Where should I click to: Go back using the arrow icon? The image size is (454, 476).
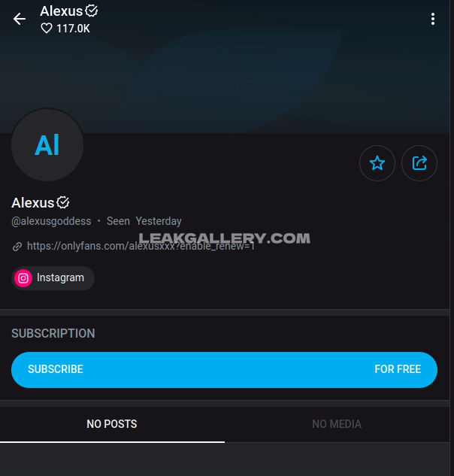coord(20,19)
